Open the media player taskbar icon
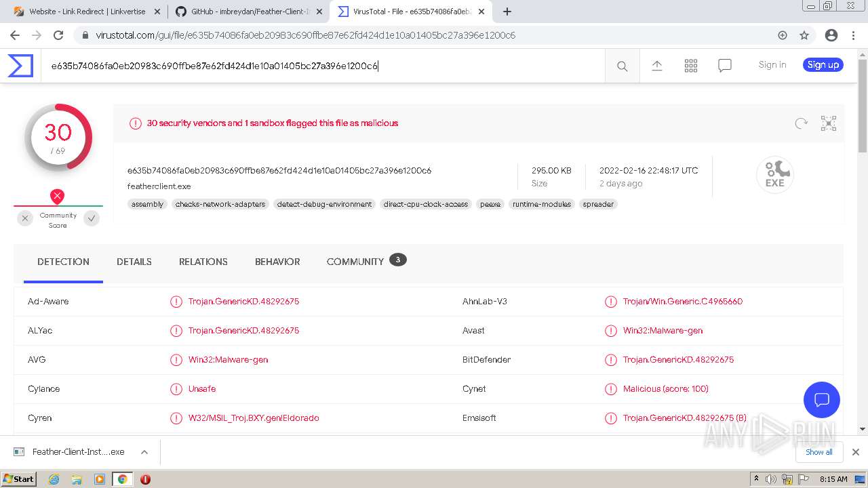Viewport: 868px width, 488px height. click(x=100, y=479)
